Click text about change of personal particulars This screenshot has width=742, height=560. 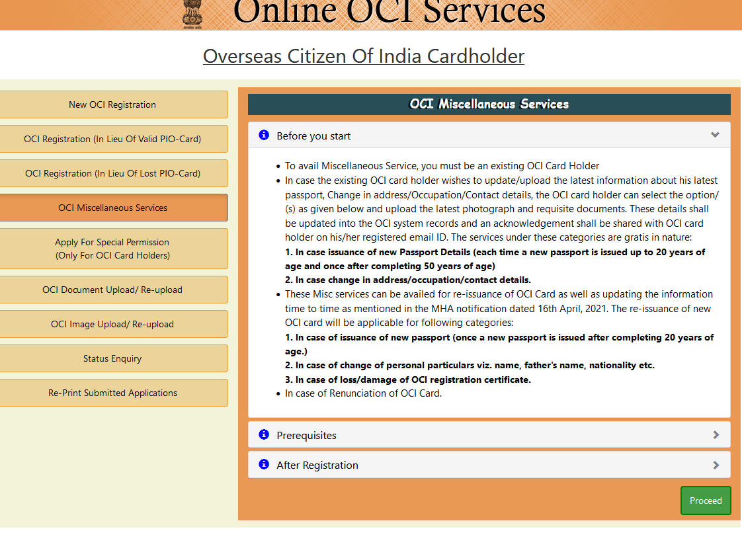click(x=470, y=365)
